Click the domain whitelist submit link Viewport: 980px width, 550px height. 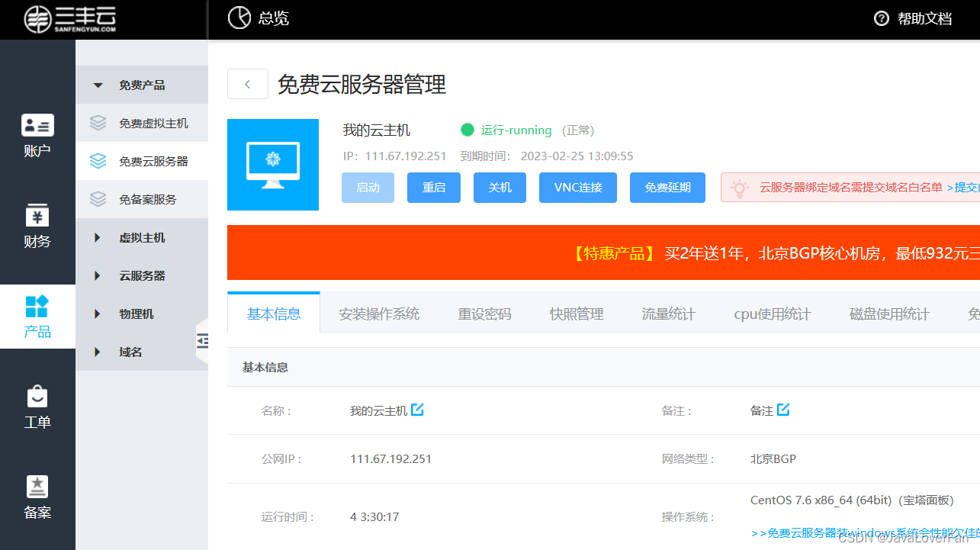tap(963, 187)
